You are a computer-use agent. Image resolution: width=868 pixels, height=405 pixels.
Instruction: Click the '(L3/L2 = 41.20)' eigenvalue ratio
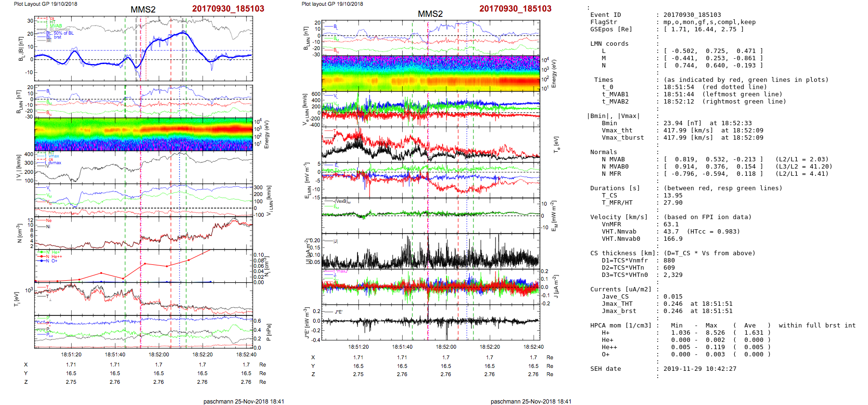tap(804, 167)
